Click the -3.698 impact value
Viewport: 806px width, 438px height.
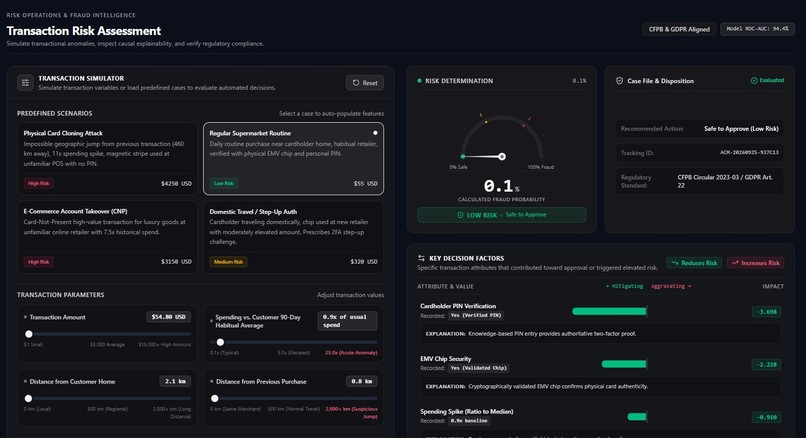[x=766, y=312]
